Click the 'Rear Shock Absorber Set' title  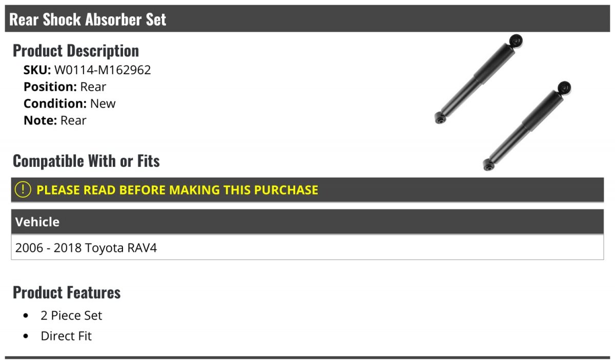(88, 19)
